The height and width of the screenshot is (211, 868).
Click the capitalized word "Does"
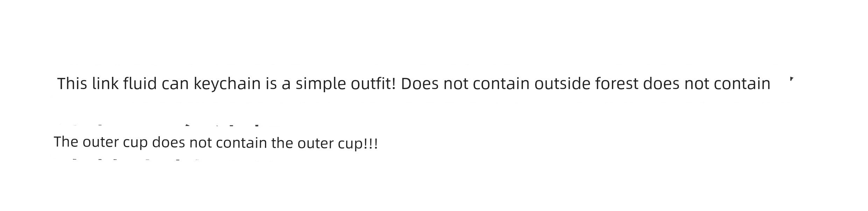tap(419, 84)
